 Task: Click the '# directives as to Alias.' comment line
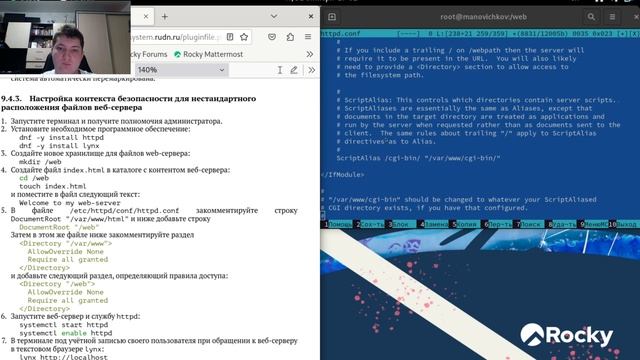386,142
